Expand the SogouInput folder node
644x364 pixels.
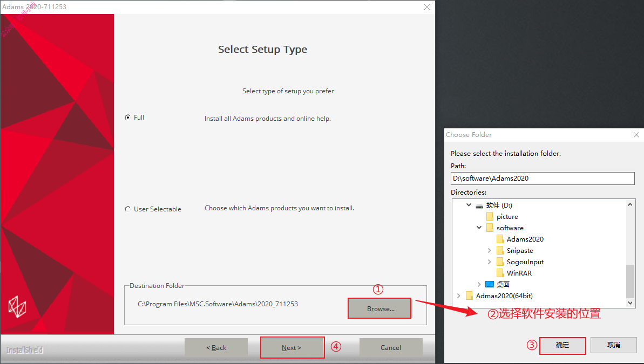tap(489, 262)
